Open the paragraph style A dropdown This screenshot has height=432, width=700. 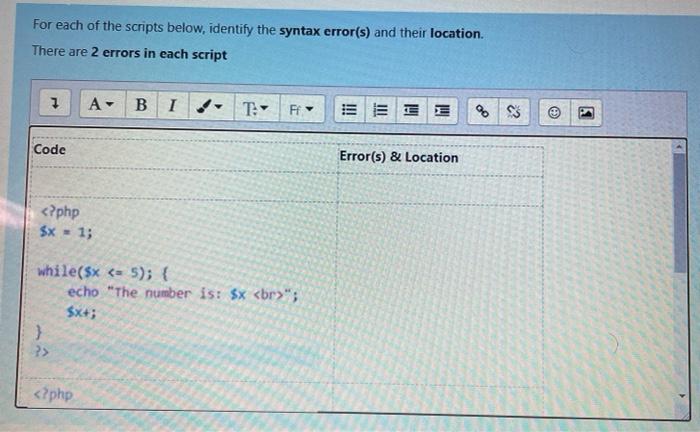pyautogui.click(x=102, y=104)
